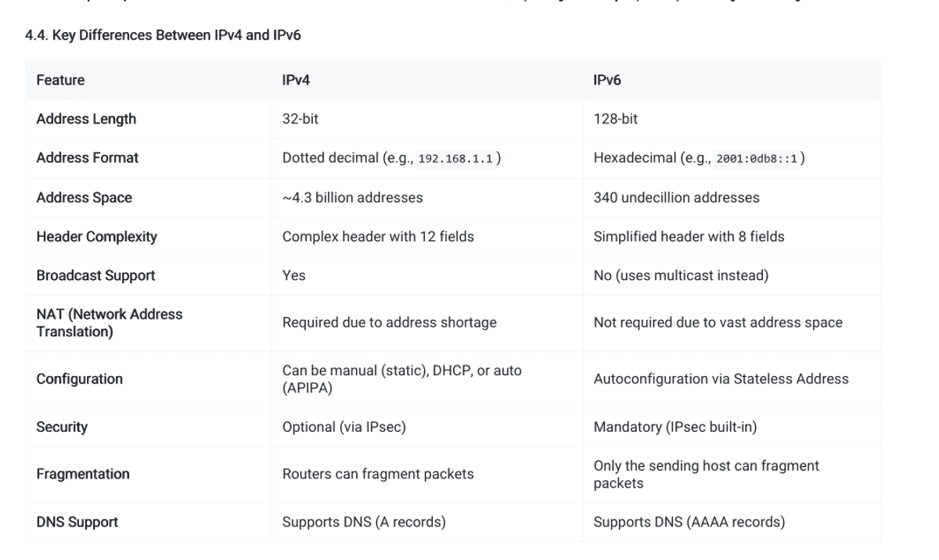Click the Routers can fragment packets cell
Viewport: 939px width, 560px height.
378,474
